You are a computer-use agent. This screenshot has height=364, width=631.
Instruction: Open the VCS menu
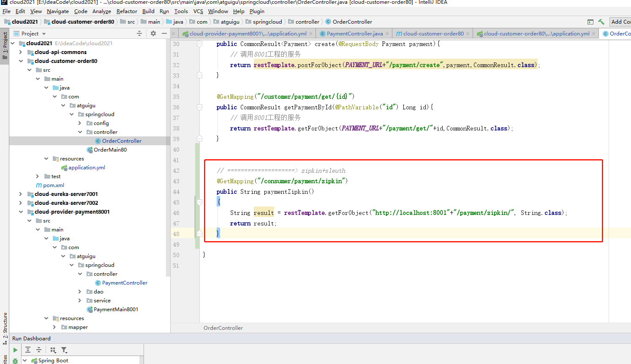(x=198, y=11)
